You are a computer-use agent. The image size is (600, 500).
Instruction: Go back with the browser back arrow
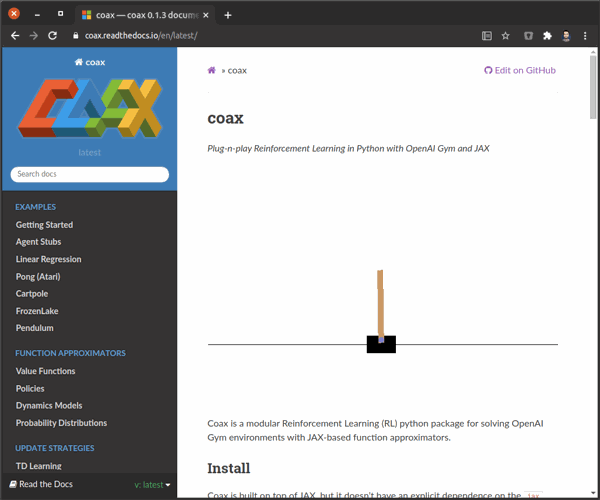click(x=15, y=36)
